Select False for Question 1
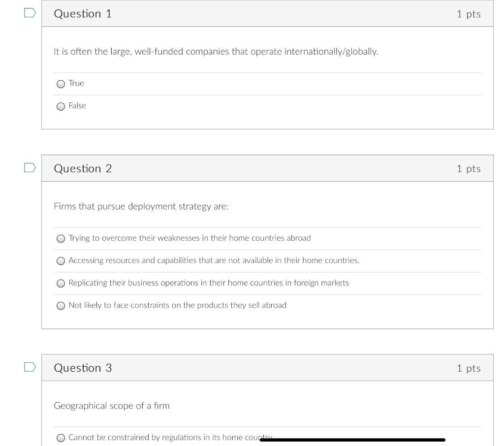 [x=61, y=106]
